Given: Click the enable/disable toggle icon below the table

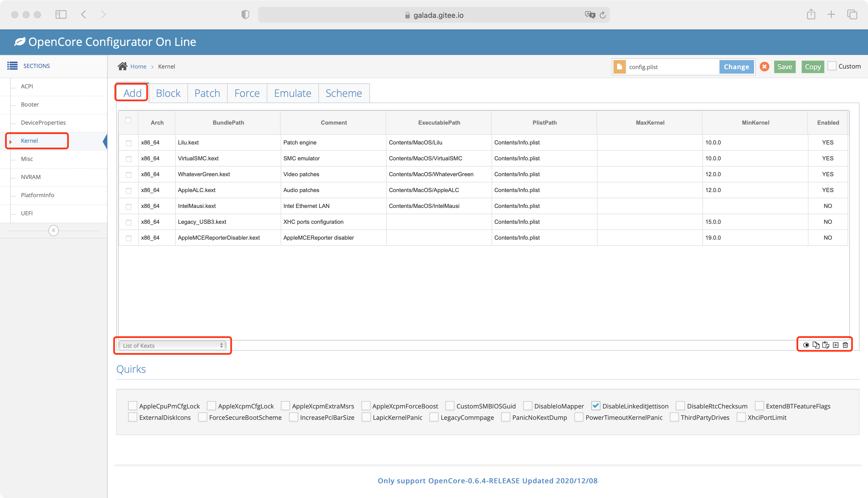Looking at the screenshot, I should click(806, 345).
